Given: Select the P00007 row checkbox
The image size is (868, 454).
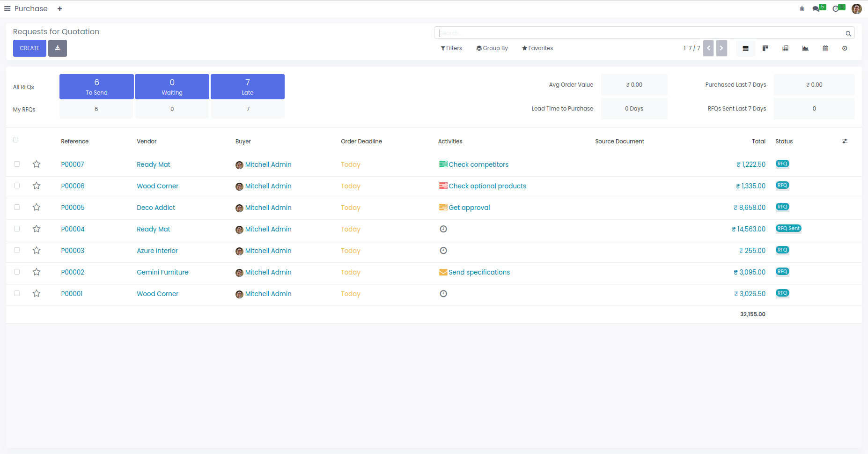Looking at the screenshot, I should tap(17, 164).
